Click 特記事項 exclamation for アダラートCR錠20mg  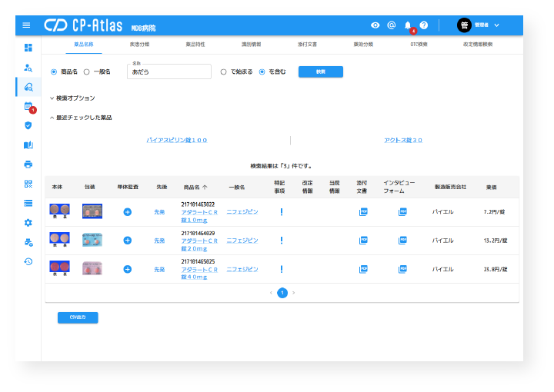(x=282, y=241)
